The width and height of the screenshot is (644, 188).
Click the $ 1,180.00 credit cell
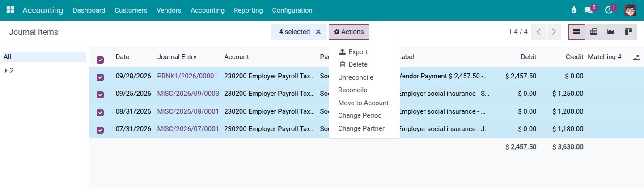[568, 129]
